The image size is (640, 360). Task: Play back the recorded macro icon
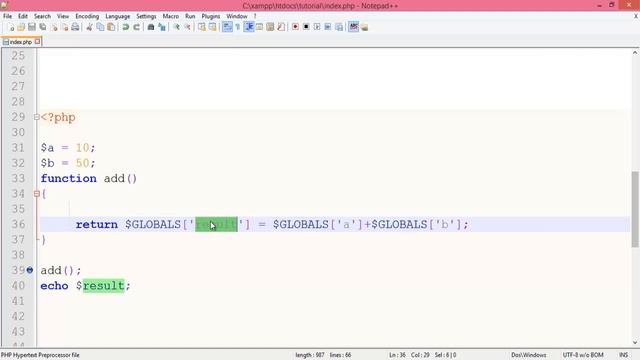pos(317,27)
